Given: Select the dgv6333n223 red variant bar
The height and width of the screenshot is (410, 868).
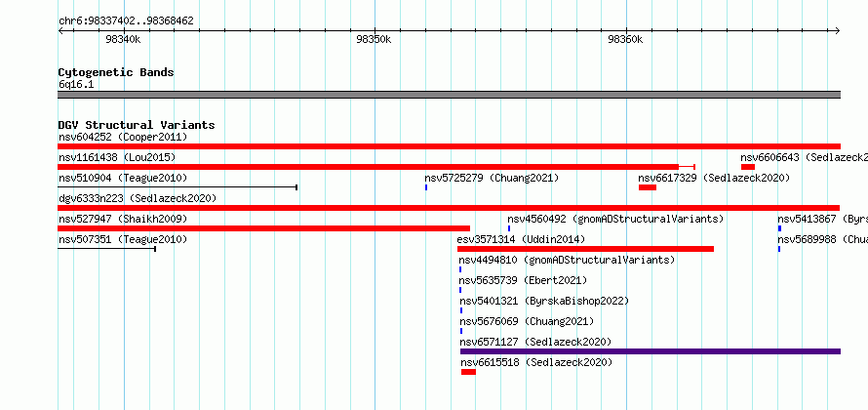Looking at the screenshot, I should pyautogui.click(x=449, y=208).
